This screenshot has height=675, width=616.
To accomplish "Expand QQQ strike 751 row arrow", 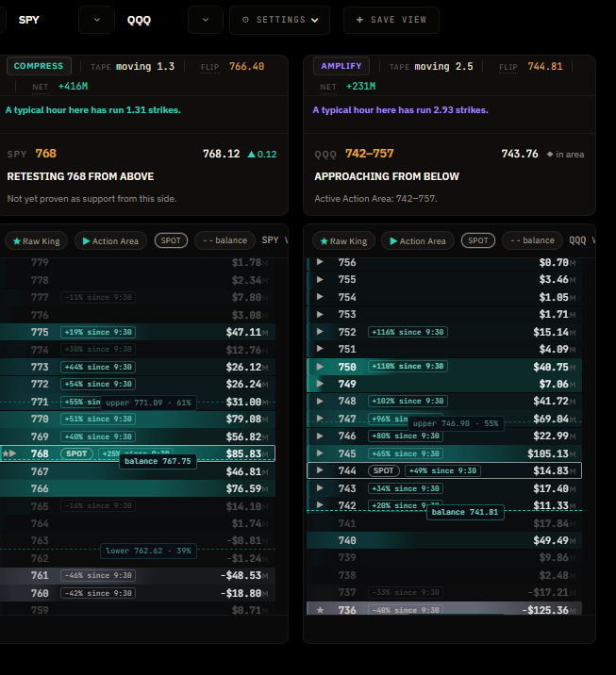I will (320, 349).
